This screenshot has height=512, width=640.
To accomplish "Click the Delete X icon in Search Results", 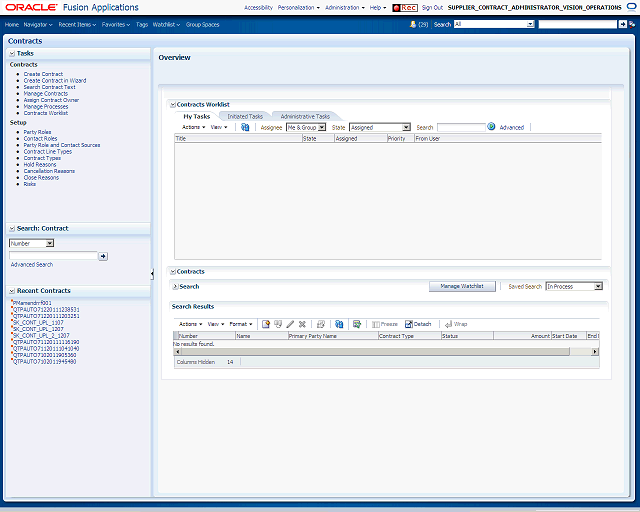I will [302, 324].
